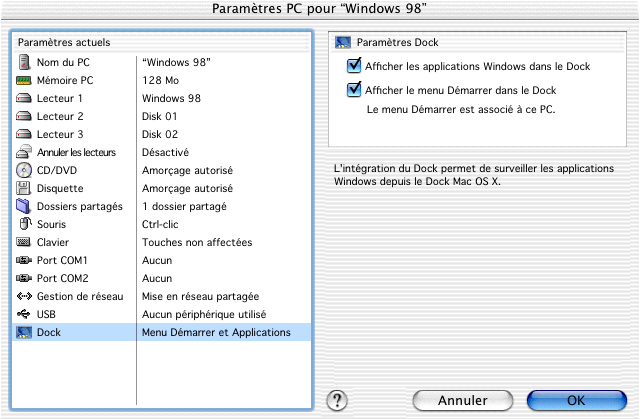Click "Amorçage autorisé" in the CD/DVD row
The width and height of the screenshot is (640, 420).
pos(187,171)
